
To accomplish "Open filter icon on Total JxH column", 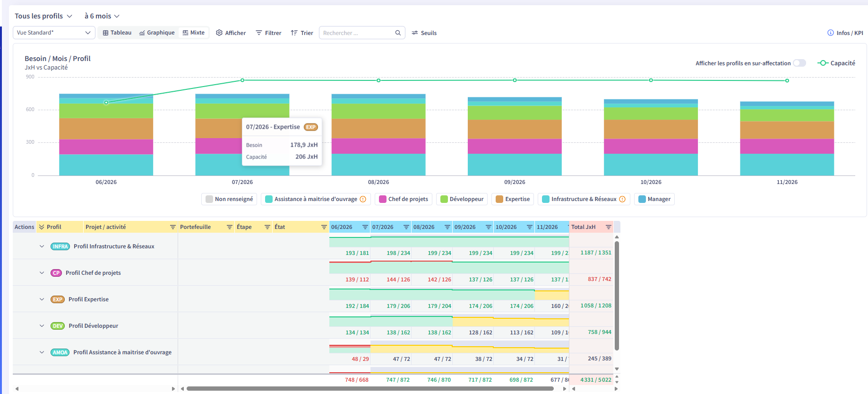I will click(608, 227).
